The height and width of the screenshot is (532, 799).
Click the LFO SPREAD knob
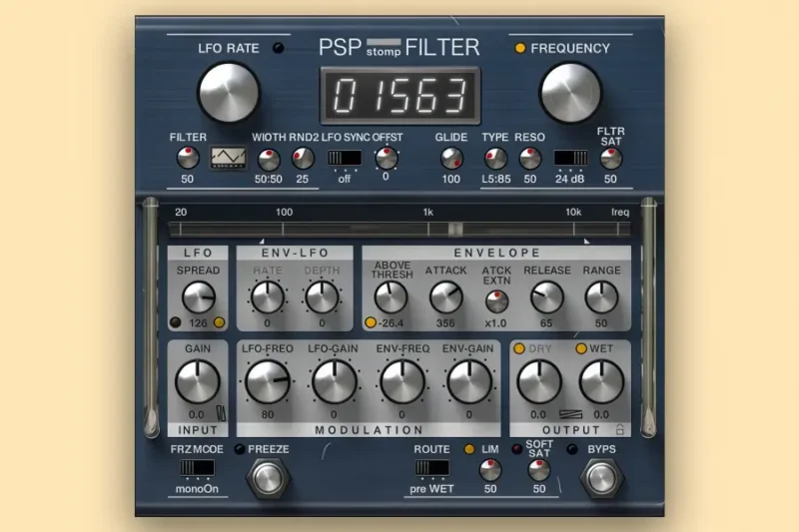(x=198, y=297)
